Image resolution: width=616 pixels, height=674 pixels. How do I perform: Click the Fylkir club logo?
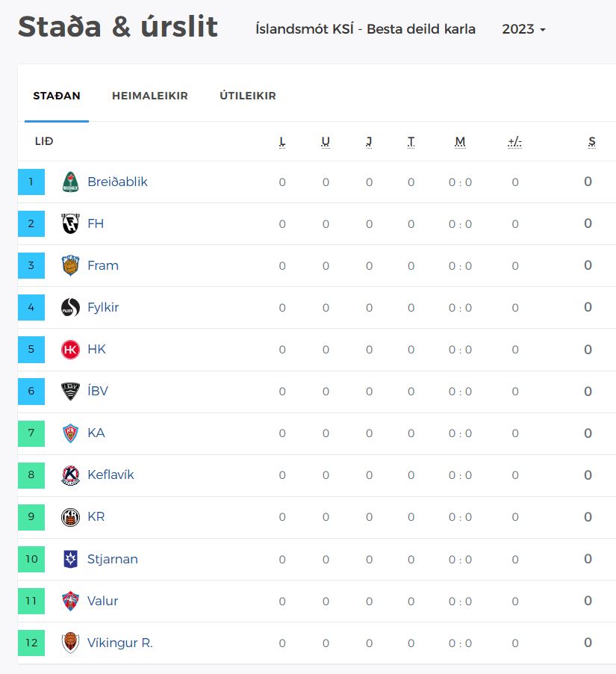click(70, 307)
